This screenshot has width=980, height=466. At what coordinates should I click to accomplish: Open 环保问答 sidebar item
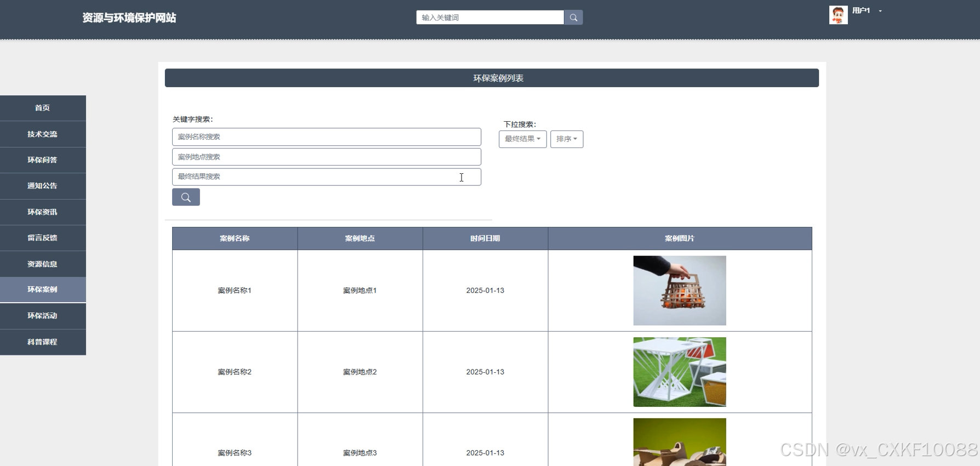[43, 160]
